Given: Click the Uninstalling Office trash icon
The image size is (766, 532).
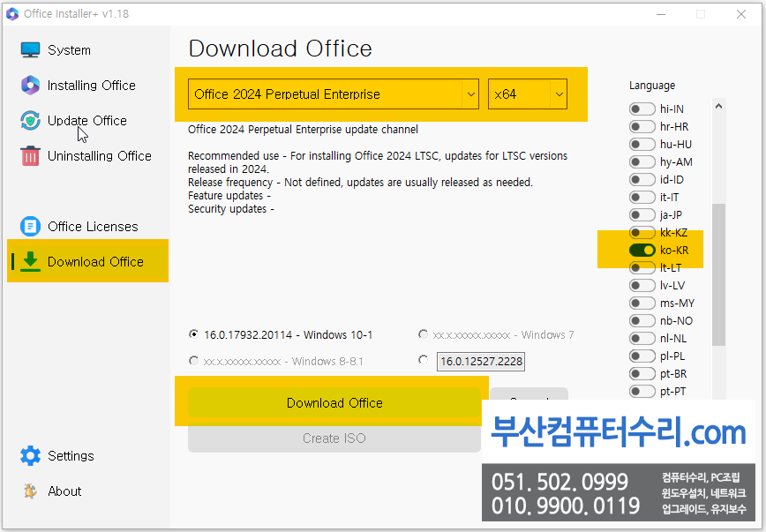Looking at the screenshot, I should pos(30,156).
